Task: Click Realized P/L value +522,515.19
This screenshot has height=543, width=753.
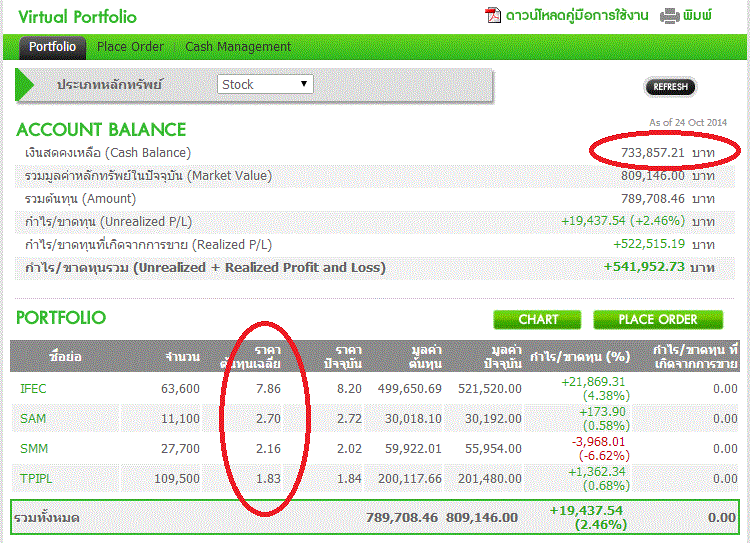Action: [649, 244]
